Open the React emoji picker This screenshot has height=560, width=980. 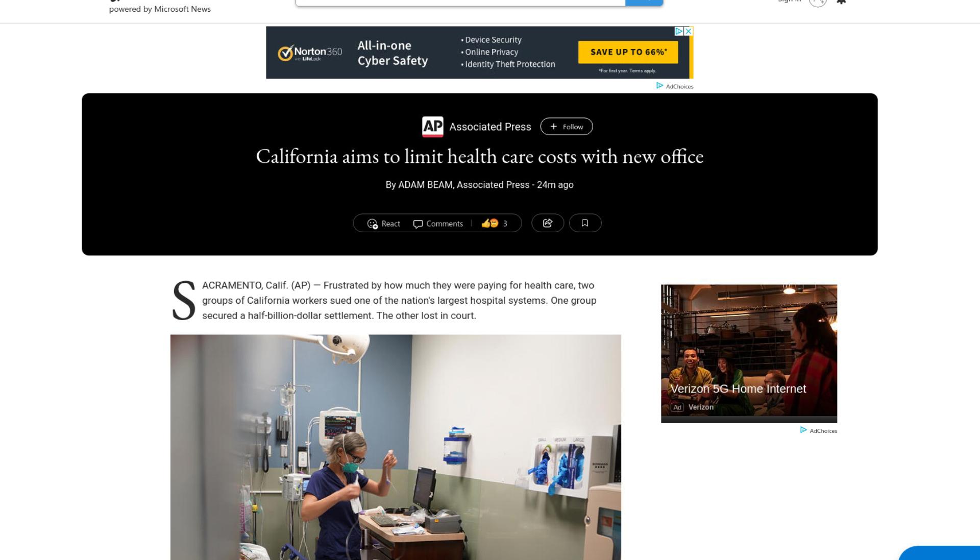pos(383,224)
